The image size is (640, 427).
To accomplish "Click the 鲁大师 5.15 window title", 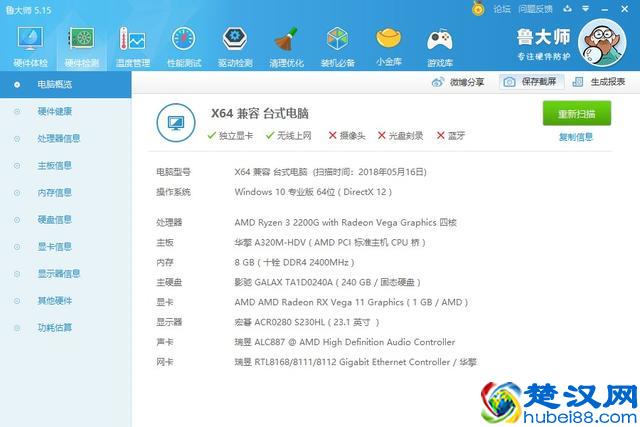I will pos(29,10).
